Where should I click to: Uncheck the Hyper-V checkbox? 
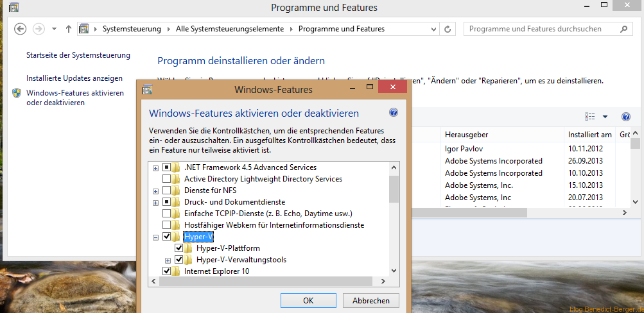[166, 237]
